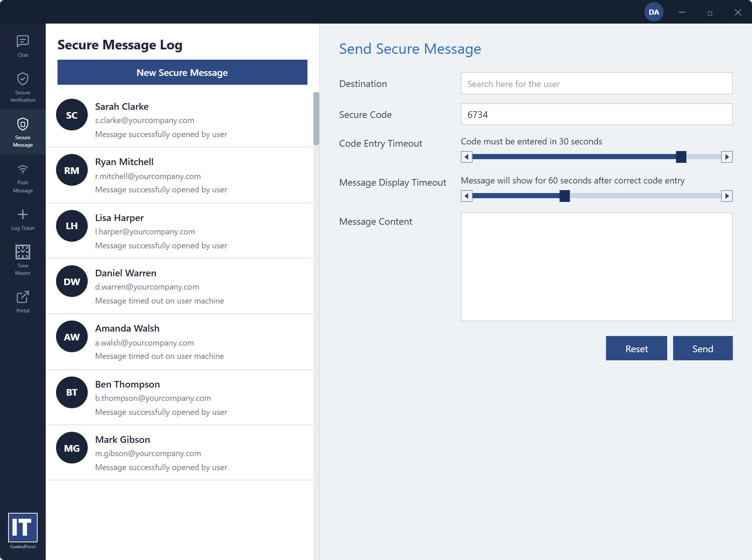This screenshot has height=560, width=752.
Task: Open the DA user avatar menu
Action: (x=654, y=12)
